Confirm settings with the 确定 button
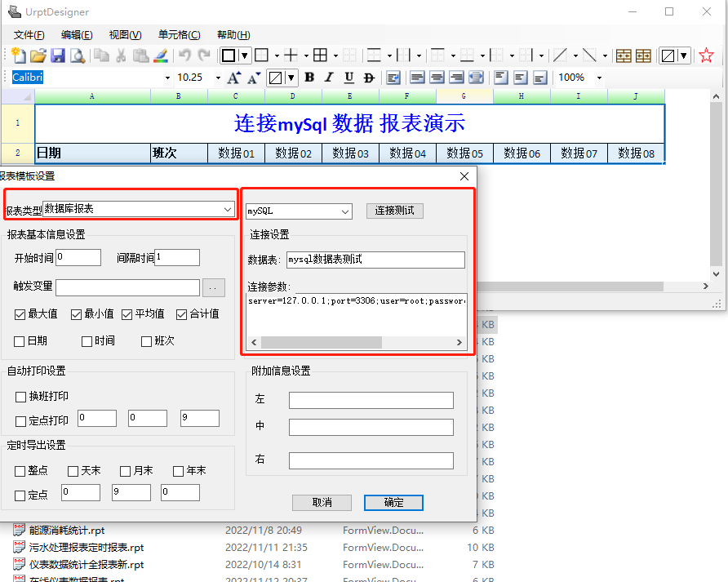This screenshot has height=582, width=728. [x=393, y=503]
